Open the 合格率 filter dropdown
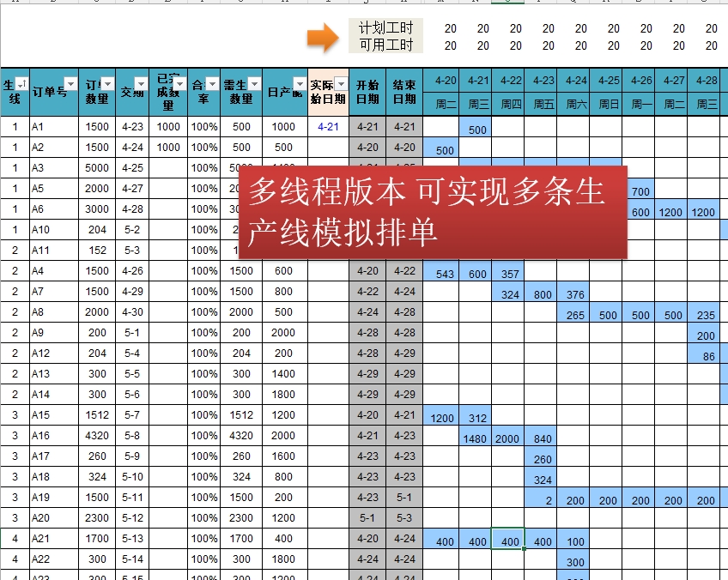This screenshot has height=580, width=728. (x=212, y=84)
